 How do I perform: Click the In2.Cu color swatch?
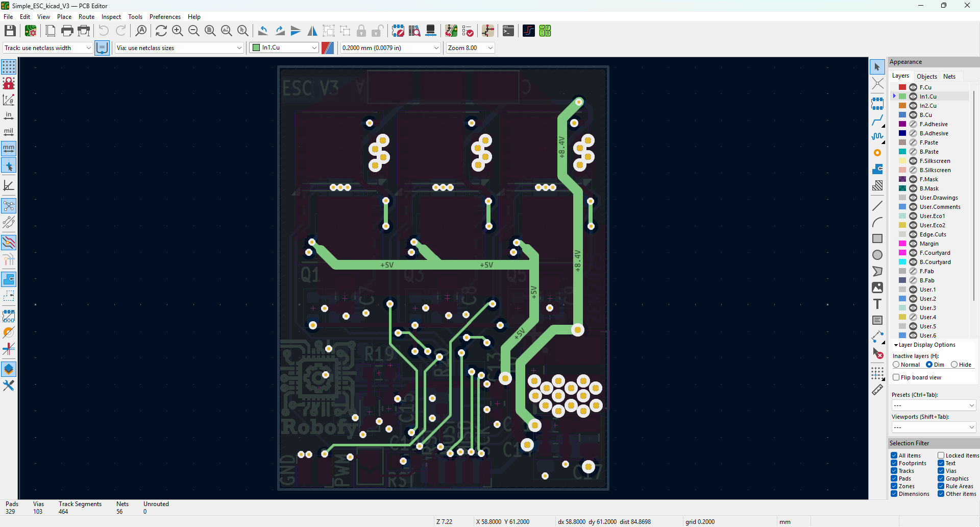pyautogui.click(x=902, y=106)
